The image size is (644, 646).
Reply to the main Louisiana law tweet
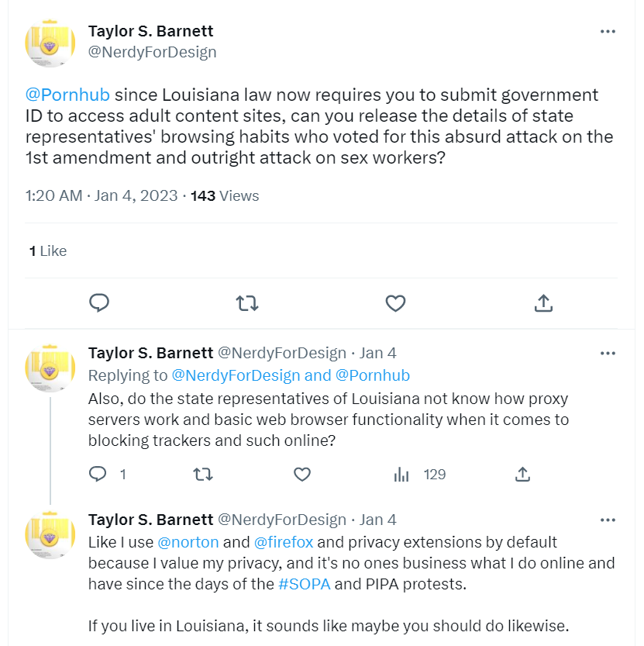[99, 302]
